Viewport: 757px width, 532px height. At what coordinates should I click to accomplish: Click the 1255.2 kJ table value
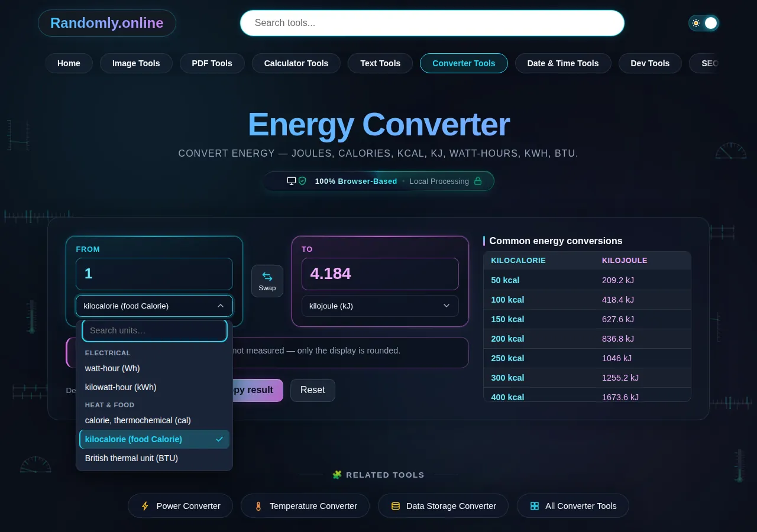click(x=620, y=378)
